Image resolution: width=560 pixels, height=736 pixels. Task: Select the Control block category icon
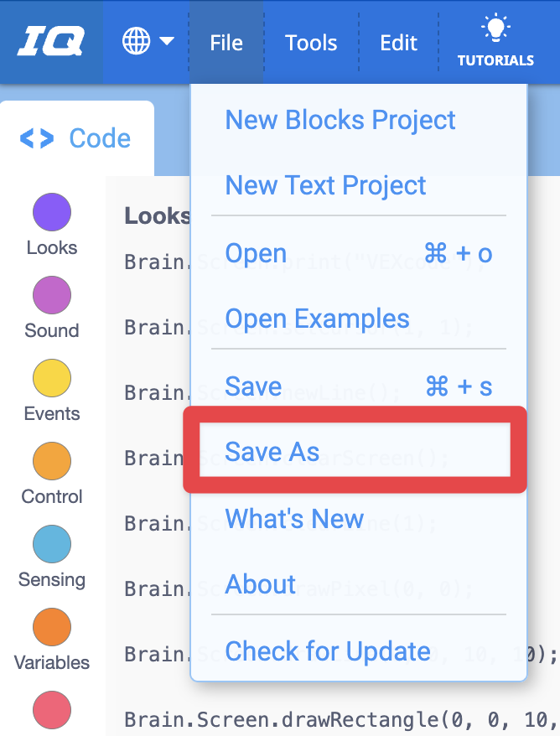pyautogui.click(x=51, y=461)
